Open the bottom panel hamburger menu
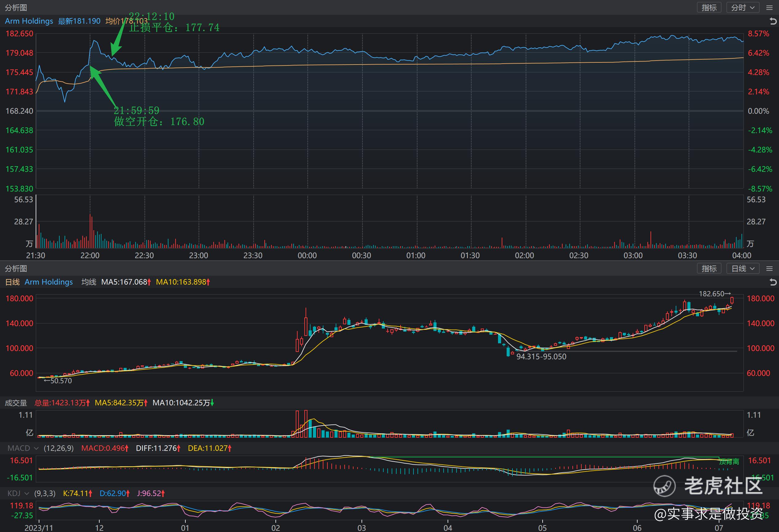Screen dimensions: 779x532 click(x=769, y=268)
